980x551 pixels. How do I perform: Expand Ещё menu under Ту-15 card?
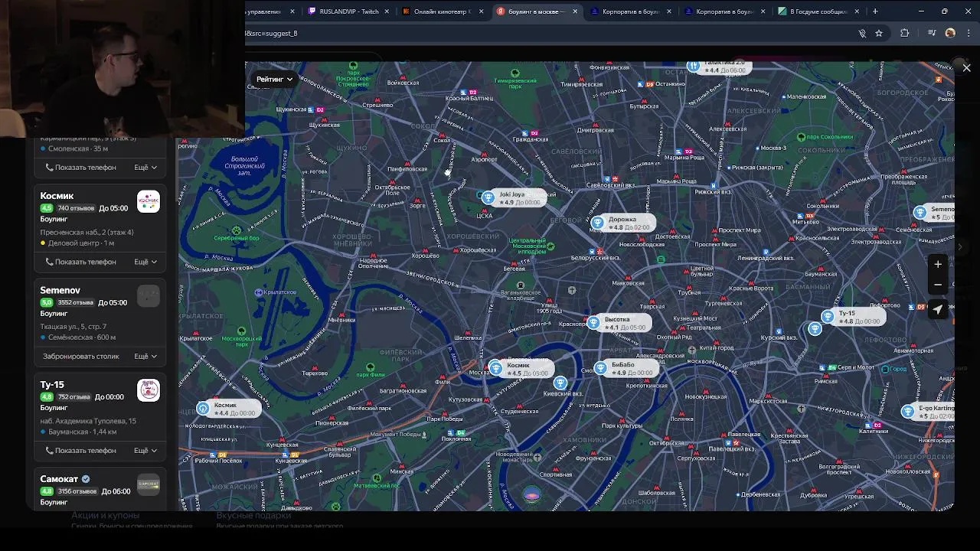tap(145, 450)
